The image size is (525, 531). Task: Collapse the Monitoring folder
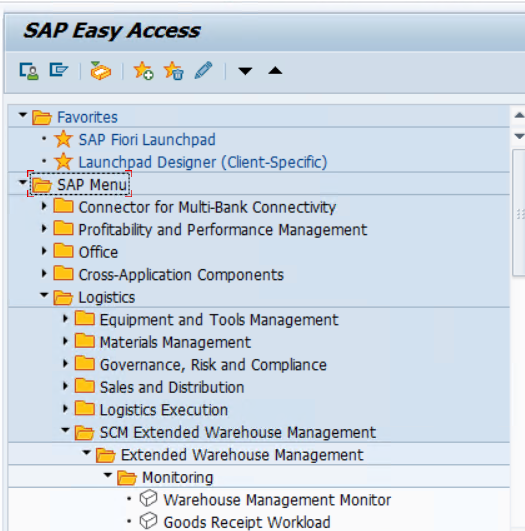[x=108, y=475]
